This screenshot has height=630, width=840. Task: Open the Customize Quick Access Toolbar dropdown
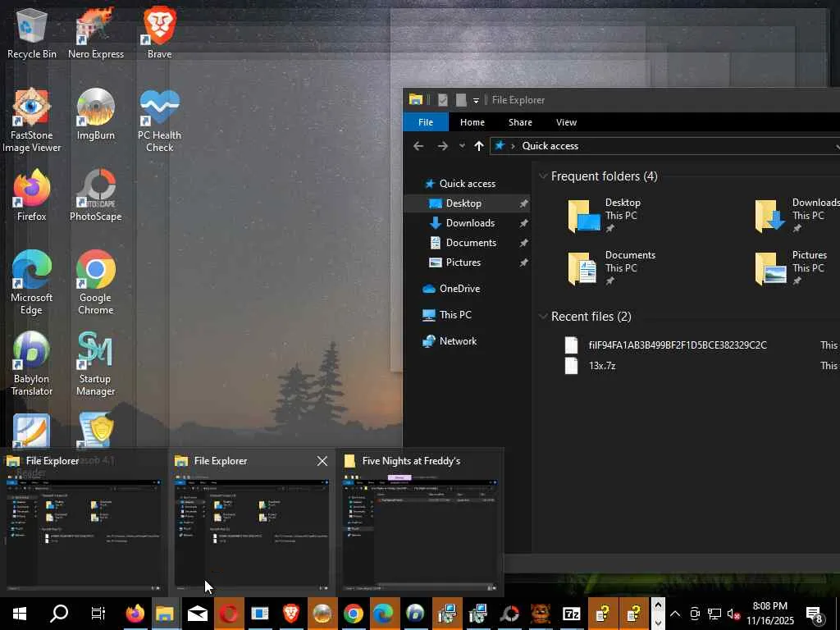(x=476, y=101)
